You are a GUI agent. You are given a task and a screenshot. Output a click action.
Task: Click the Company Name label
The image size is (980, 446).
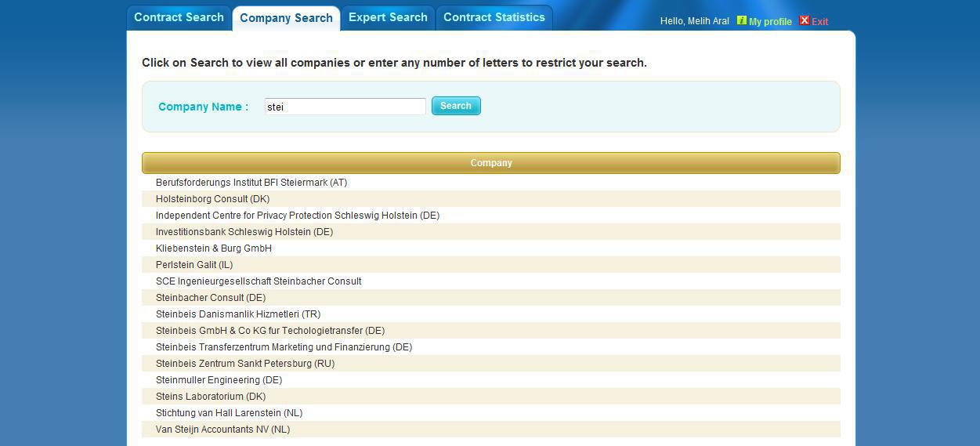203,107
